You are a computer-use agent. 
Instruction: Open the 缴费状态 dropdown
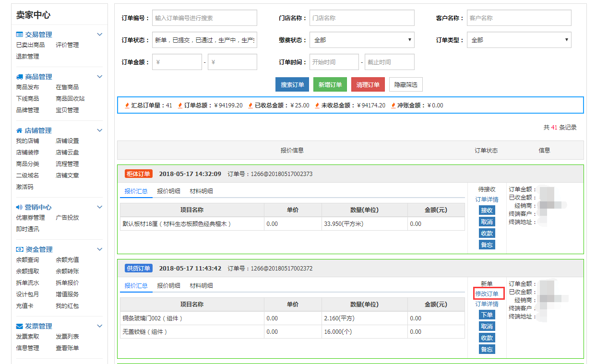tap(362, 40)
